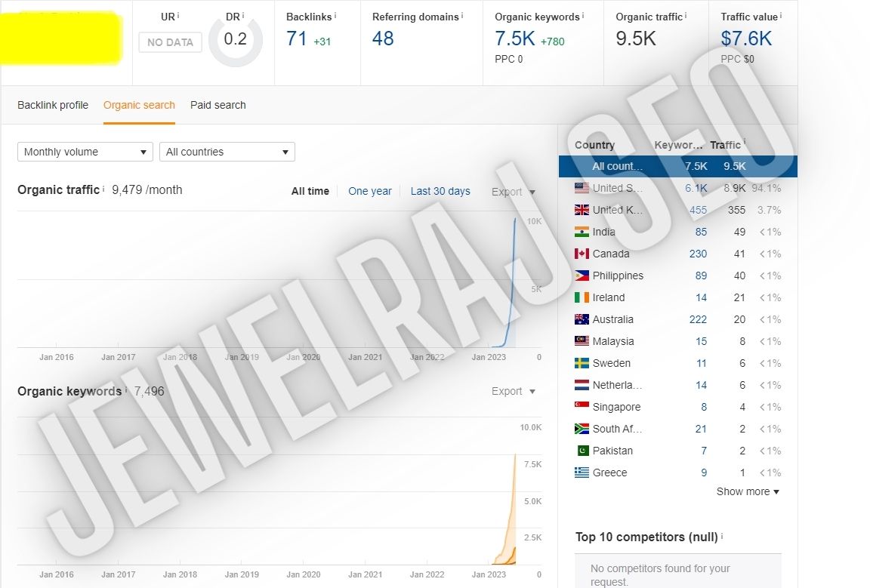This screenshot has width=870, height=588.
Task: Open South Africa keywords count 21
Action: (702, 429)
